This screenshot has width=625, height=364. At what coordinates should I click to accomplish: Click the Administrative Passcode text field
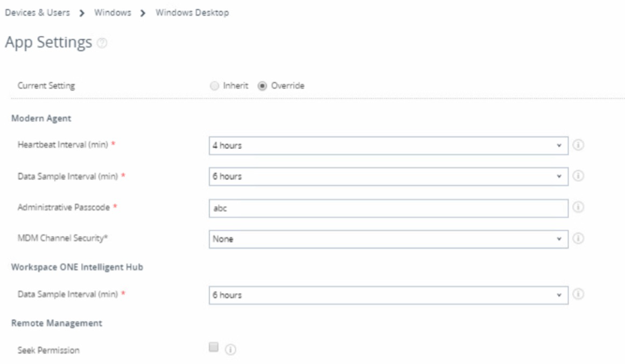pos(388,208)
